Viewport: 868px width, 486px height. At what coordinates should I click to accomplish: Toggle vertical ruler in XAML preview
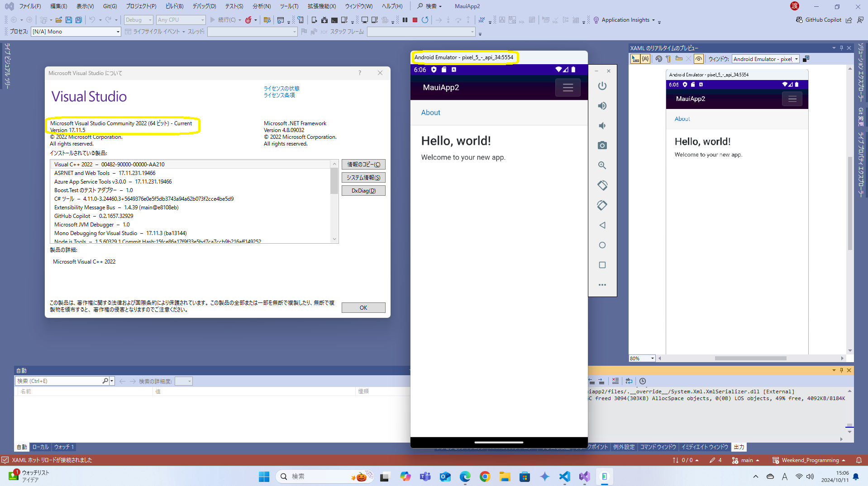[668, 59]
